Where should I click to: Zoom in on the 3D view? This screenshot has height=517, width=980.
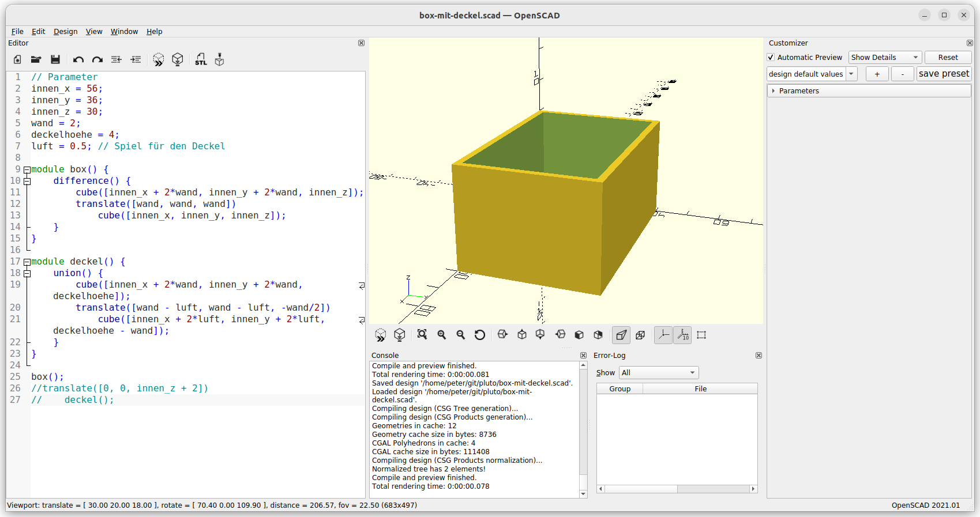(x=442, y=335)
